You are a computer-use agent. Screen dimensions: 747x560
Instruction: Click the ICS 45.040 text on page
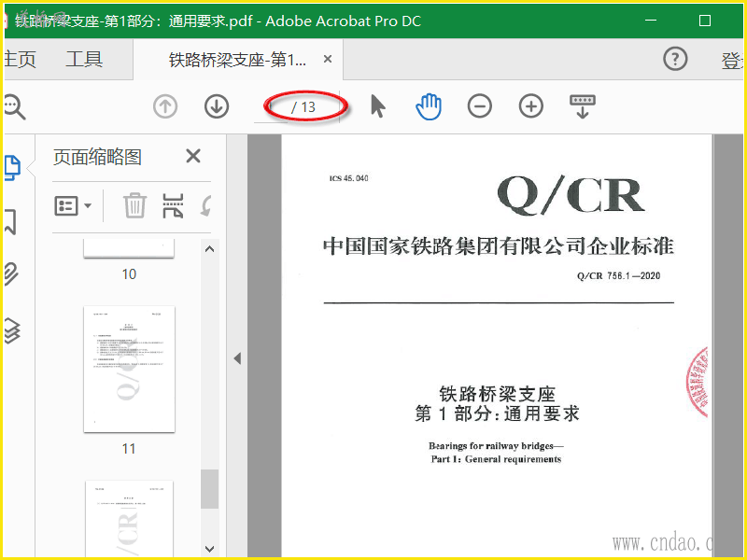pyautogui.click(x=348, y=178)
